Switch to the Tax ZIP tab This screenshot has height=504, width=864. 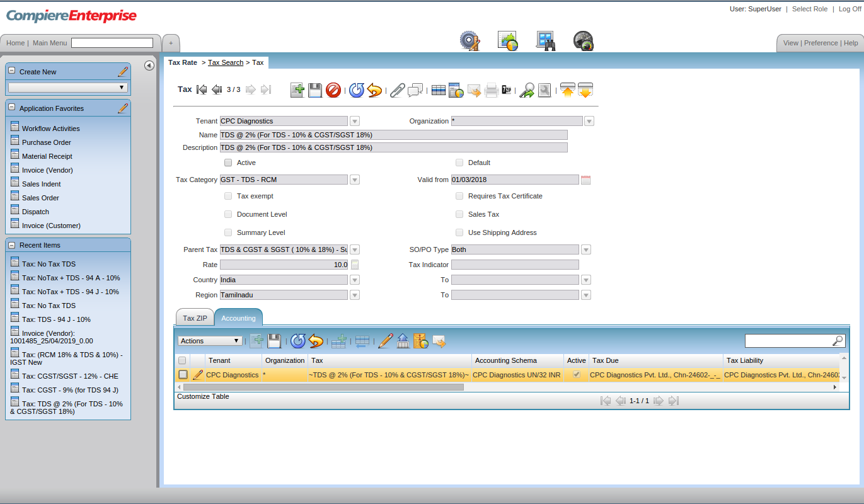(x=195, y=318)
